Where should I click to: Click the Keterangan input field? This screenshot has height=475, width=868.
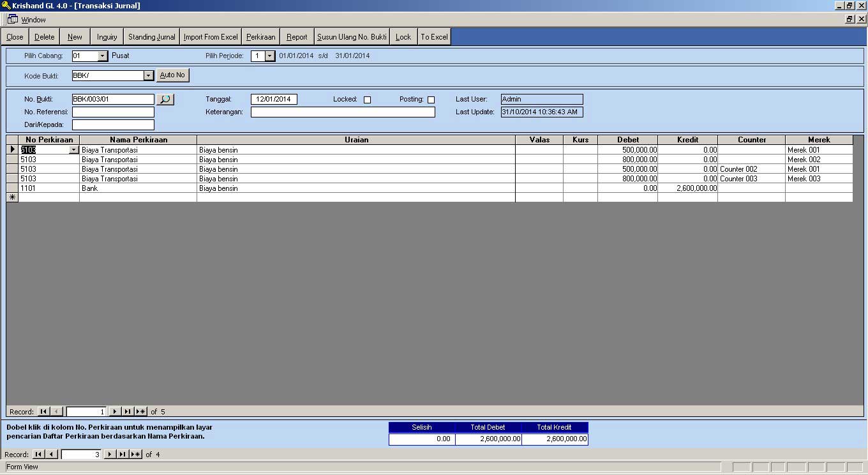(343, 112)
